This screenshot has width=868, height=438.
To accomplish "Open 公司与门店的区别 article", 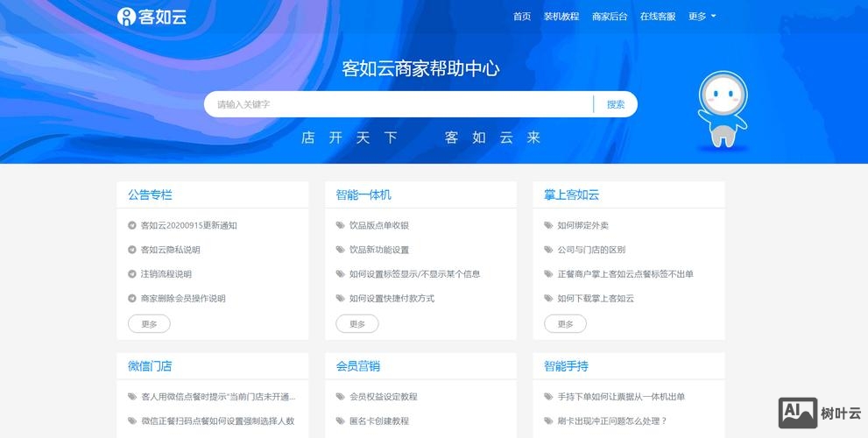I will click(x=591, y=250).
